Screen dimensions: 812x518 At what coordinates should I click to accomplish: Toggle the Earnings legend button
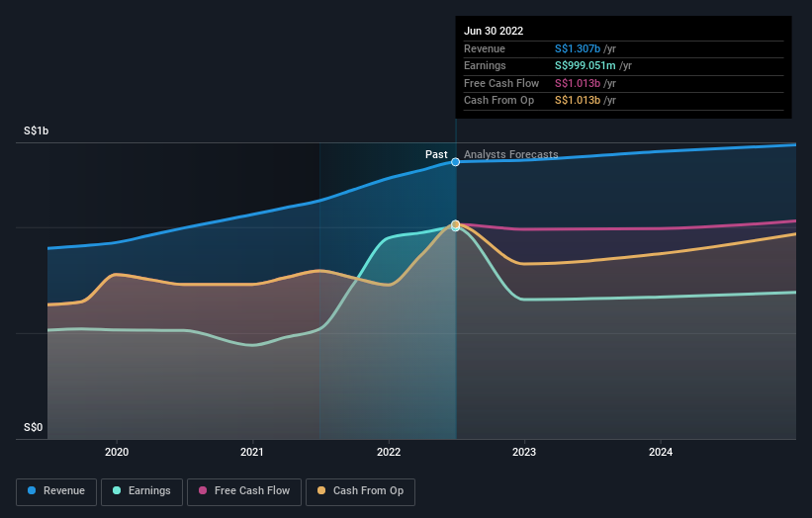coord(141,491)
